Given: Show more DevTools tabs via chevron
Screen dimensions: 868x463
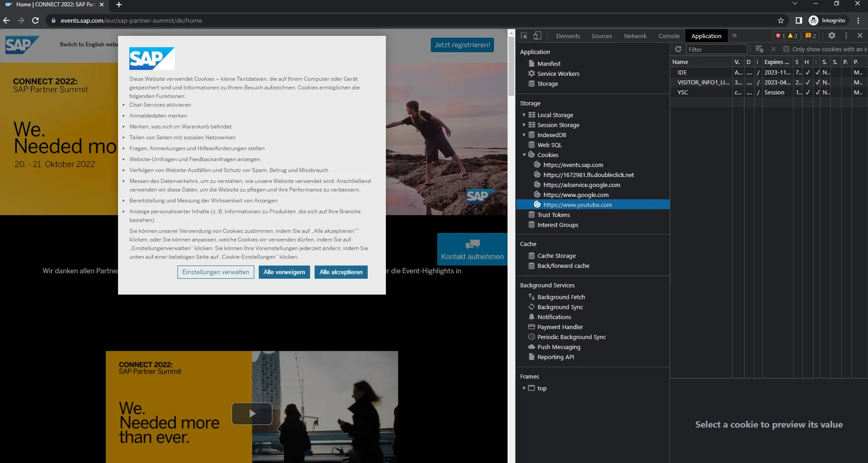Looking at the screenshot, I should [734, 35].
